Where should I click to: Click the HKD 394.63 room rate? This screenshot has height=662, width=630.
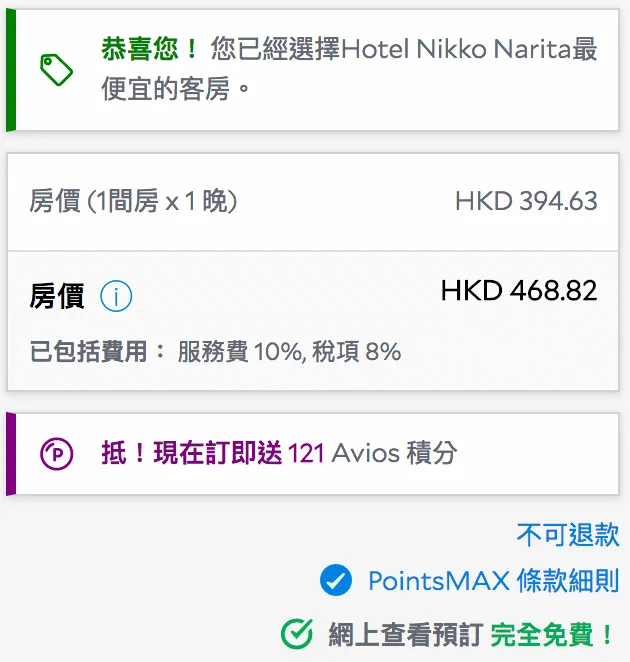(526, 201)
